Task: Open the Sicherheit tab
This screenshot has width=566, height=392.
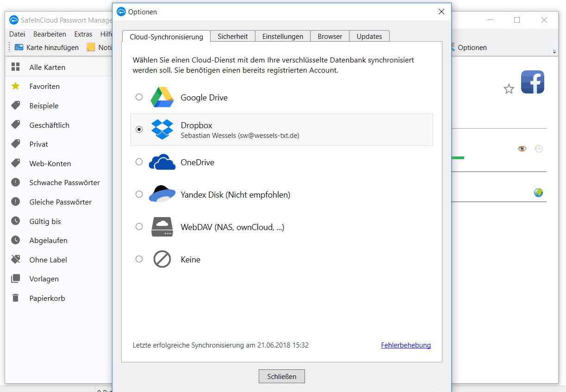Action: 233,36
